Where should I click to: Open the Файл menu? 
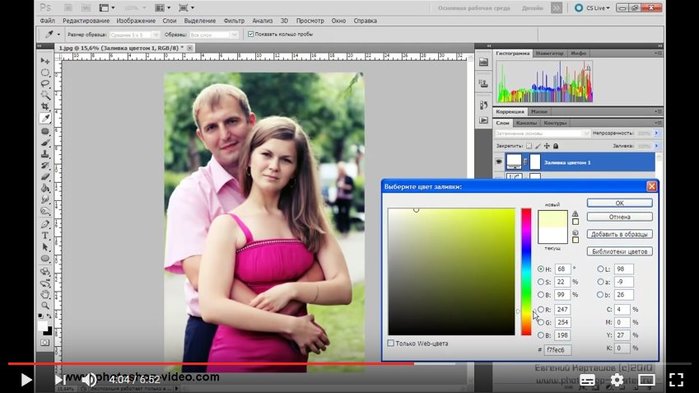coord(47,20)
